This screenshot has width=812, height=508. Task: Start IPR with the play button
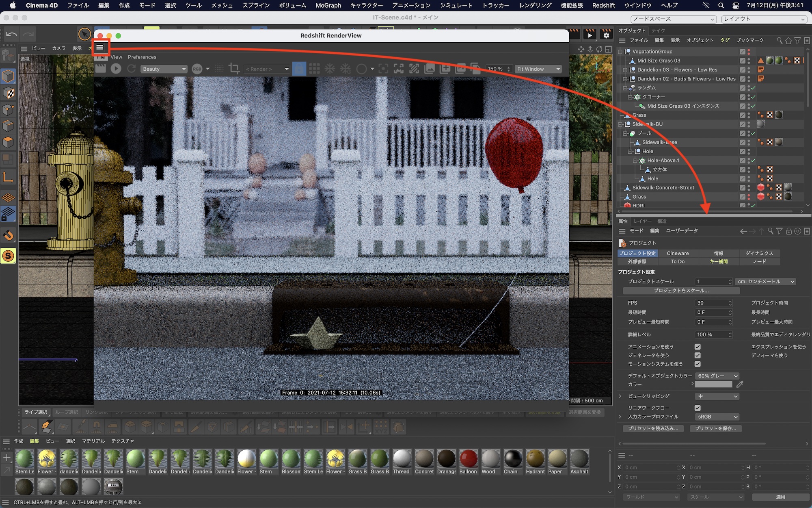[x=116, y=69]
